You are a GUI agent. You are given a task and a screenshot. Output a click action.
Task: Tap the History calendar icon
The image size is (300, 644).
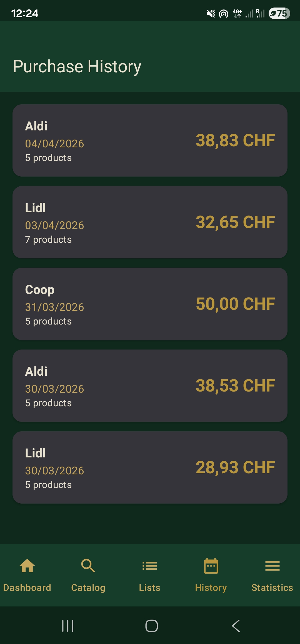[x=211, y=566]
